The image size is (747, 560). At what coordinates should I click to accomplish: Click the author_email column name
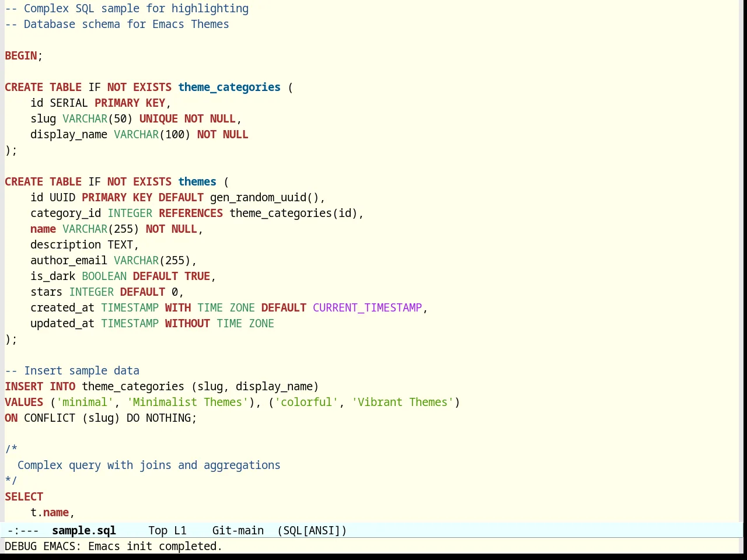69,260
